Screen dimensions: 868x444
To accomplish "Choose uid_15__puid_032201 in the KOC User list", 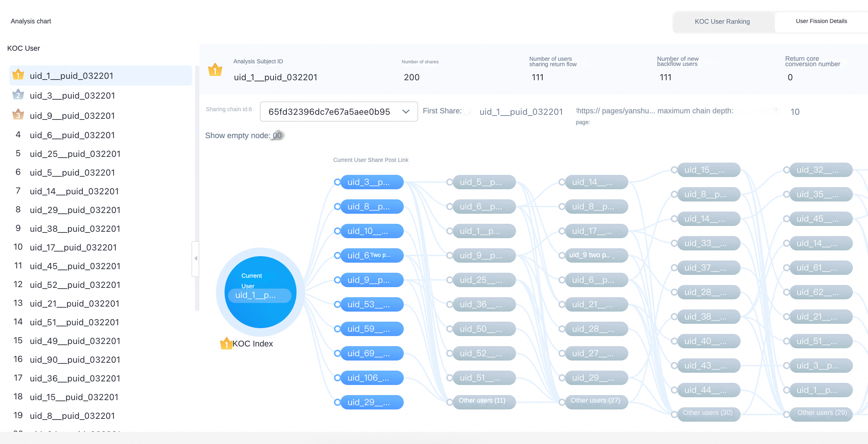I will coord(101,397).
